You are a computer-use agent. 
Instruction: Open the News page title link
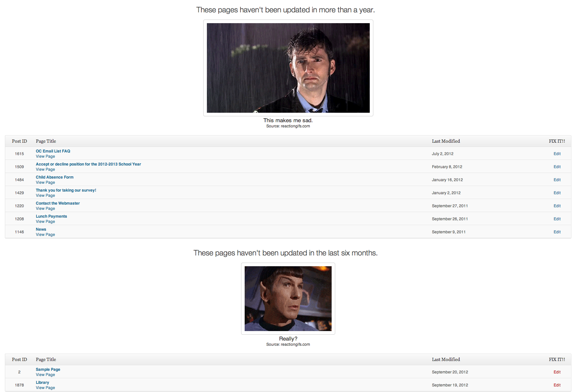click(x=41, y=229)
